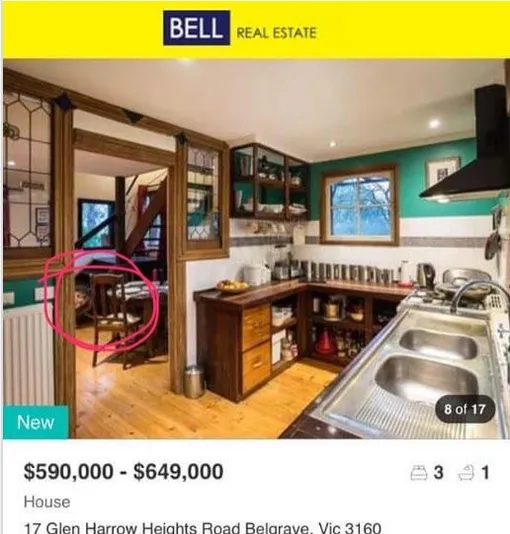
Task: Click the REAL ESTATE text in banner
Action: [276, 33]
